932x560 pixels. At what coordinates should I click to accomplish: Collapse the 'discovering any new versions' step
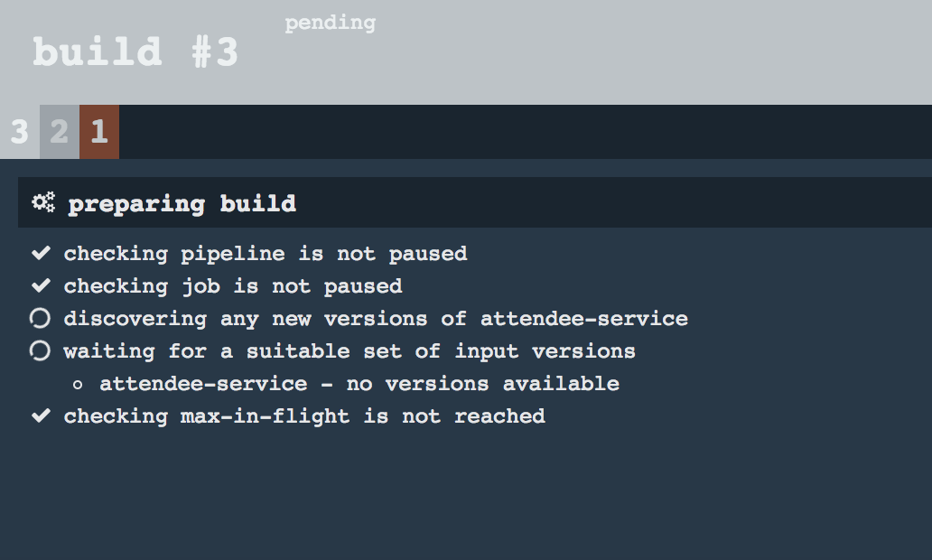pos(375,318)
